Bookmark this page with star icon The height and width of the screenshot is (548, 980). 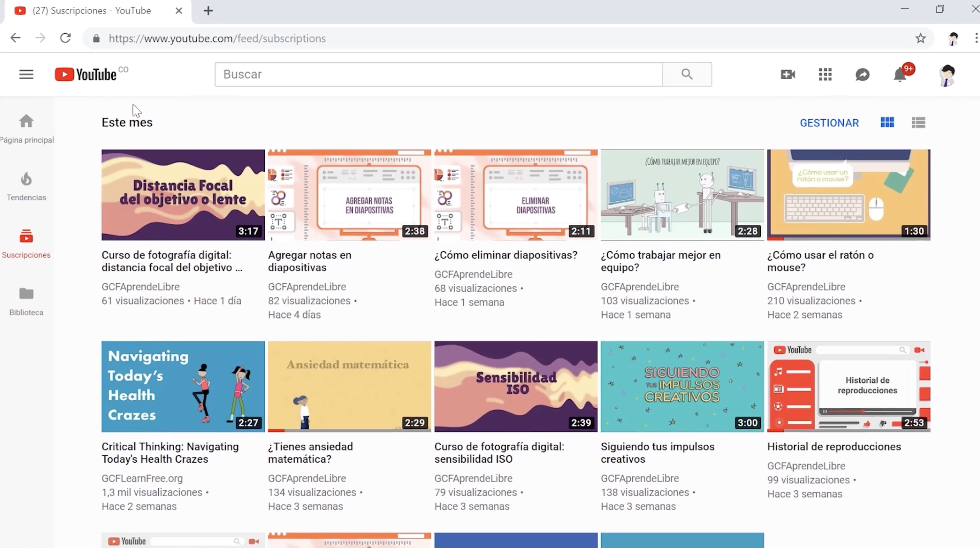pyautogui.click(x=920, y=38)
